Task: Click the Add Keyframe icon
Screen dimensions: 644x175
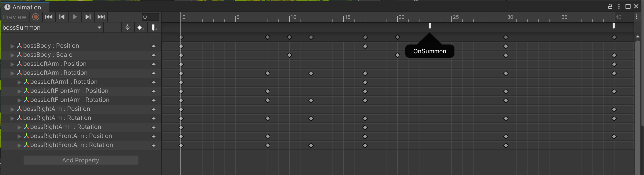Action: (x=141, y=28)
